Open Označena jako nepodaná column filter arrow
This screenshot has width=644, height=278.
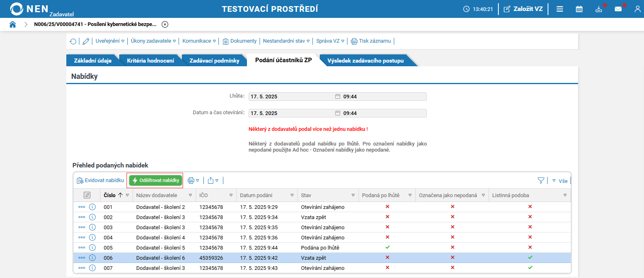tap(483, 195)
